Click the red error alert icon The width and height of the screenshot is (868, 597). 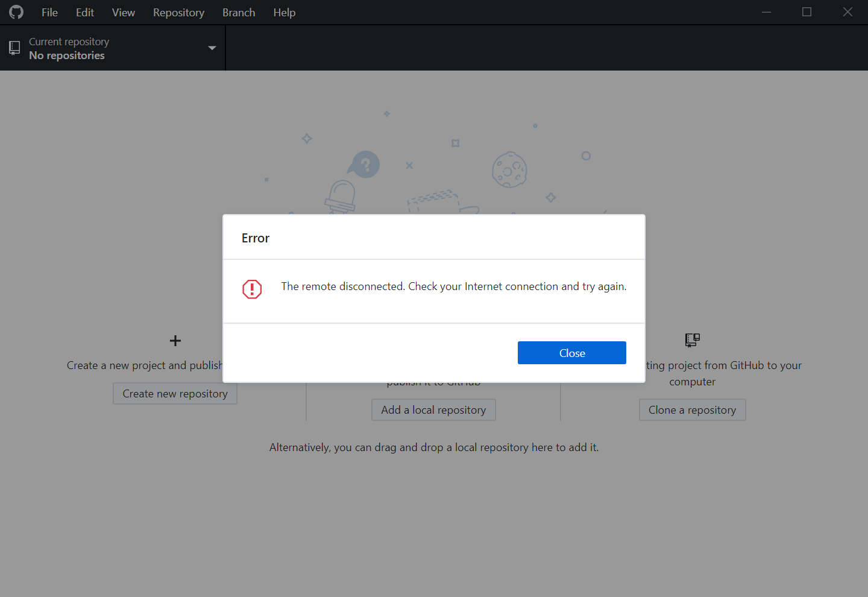252,289
